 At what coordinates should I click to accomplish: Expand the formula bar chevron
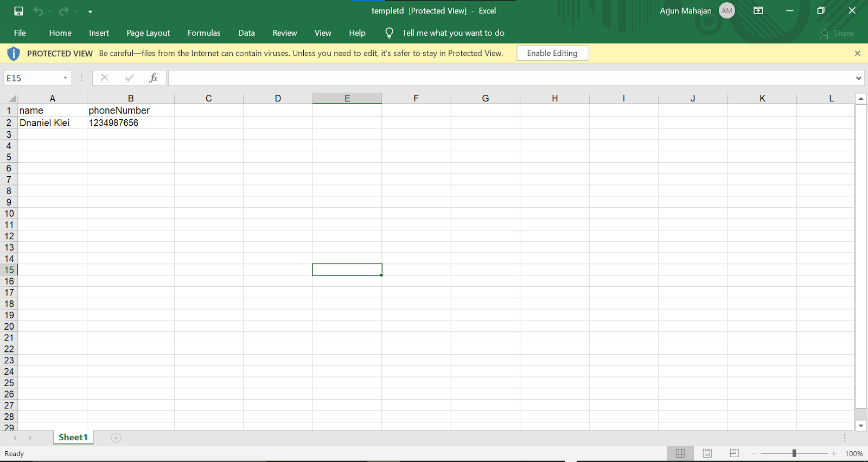[x=859, y=78]
